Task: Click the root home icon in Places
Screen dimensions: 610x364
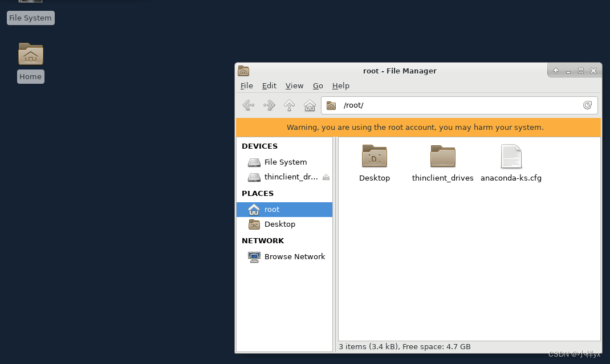Action: (x=254, y=210)
